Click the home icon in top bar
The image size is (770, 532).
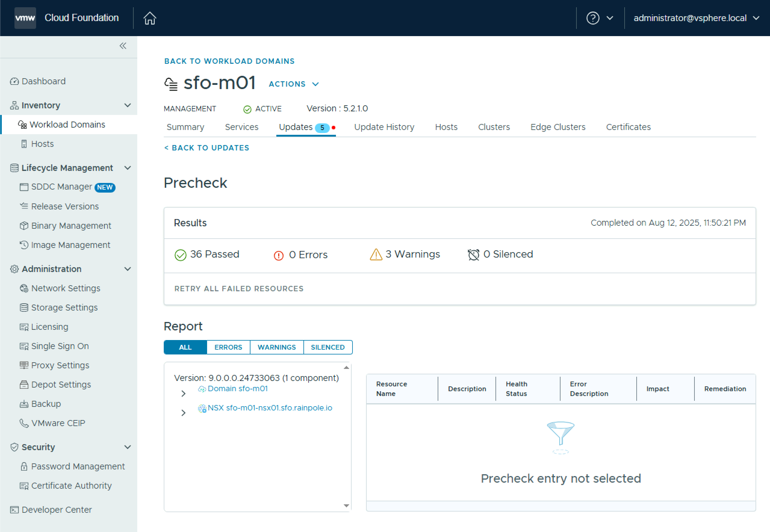pyautogui.click(x=150, y=18)
